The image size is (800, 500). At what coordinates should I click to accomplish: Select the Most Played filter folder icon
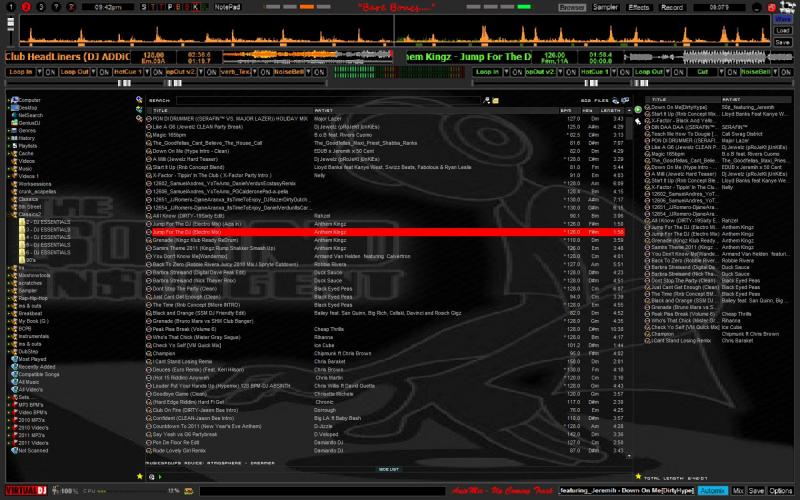point(15,359)
